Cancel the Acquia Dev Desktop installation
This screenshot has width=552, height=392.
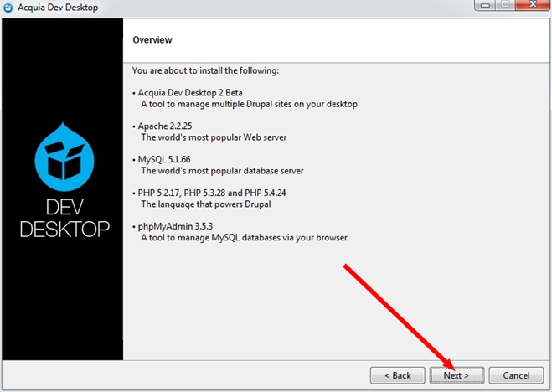[516, 375]
